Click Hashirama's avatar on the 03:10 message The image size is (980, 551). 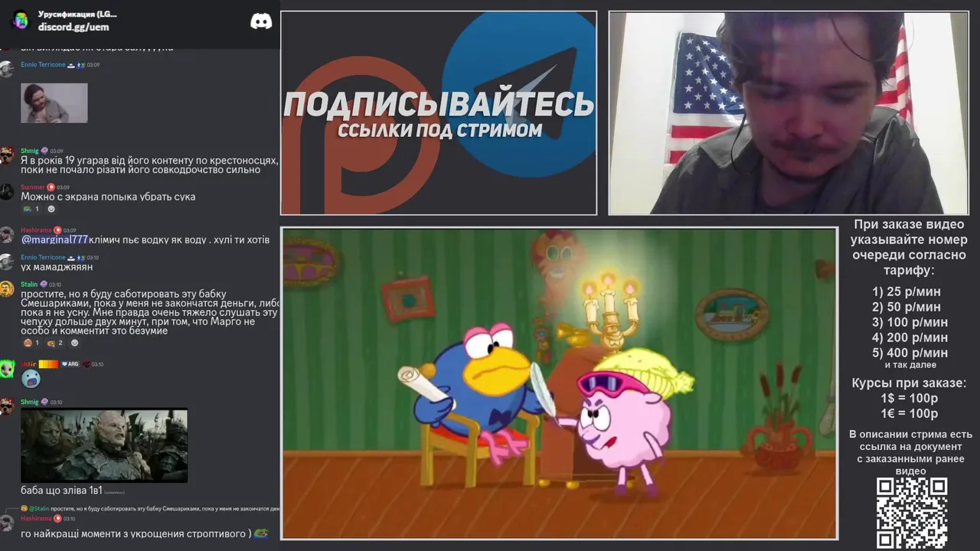(7, 523)
